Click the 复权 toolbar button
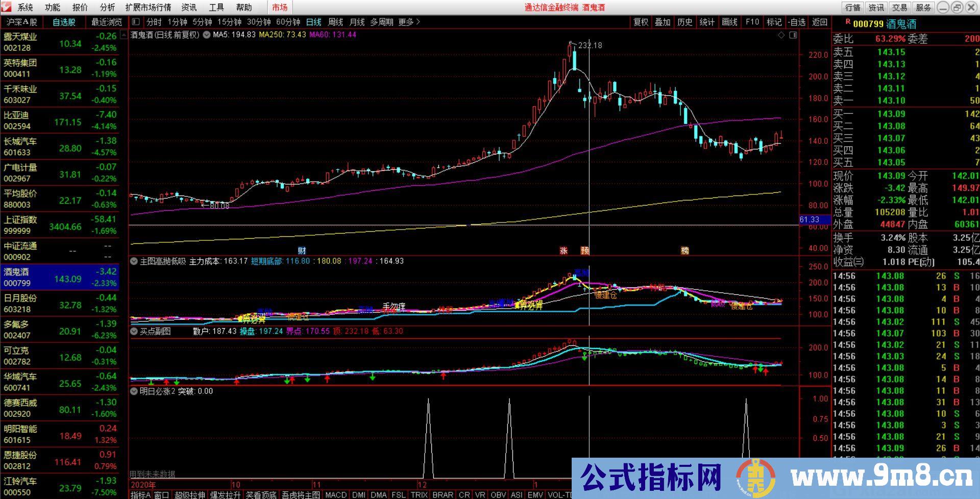Image resolution: width=980 pixels, height=499 pixels. click(641, 22)
